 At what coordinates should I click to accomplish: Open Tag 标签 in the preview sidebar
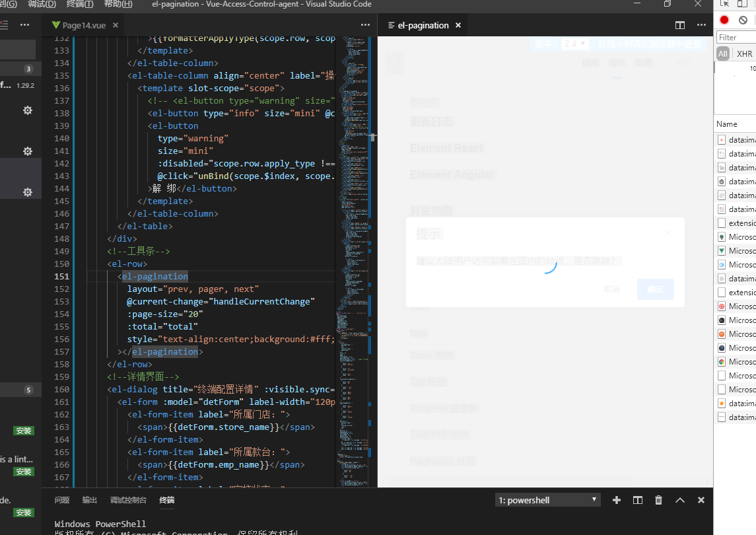point(428,382)
